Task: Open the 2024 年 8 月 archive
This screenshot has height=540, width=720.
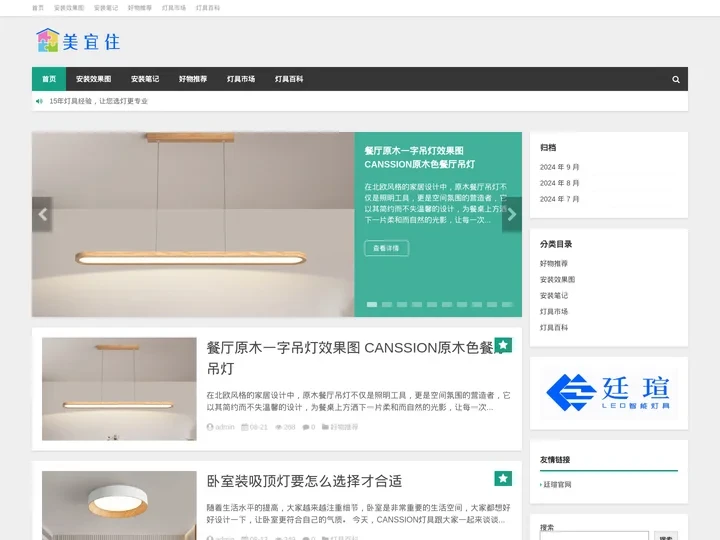Action: pos(559,183)
